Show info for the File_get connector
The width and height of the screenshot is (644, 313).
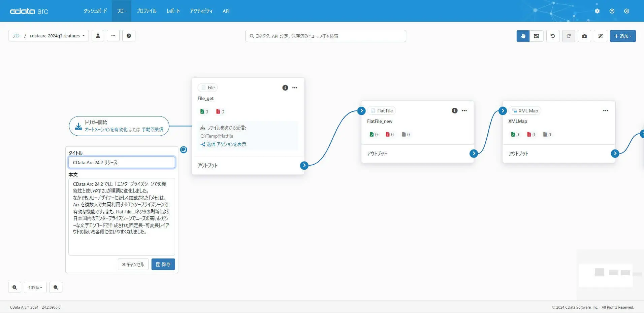[285, 88]
